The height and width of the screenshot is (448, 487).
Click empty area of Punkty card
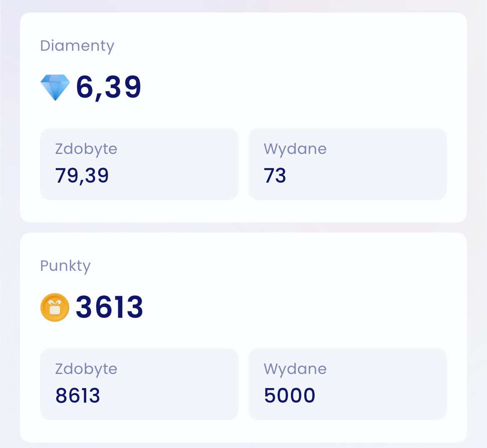coord(311,298)
